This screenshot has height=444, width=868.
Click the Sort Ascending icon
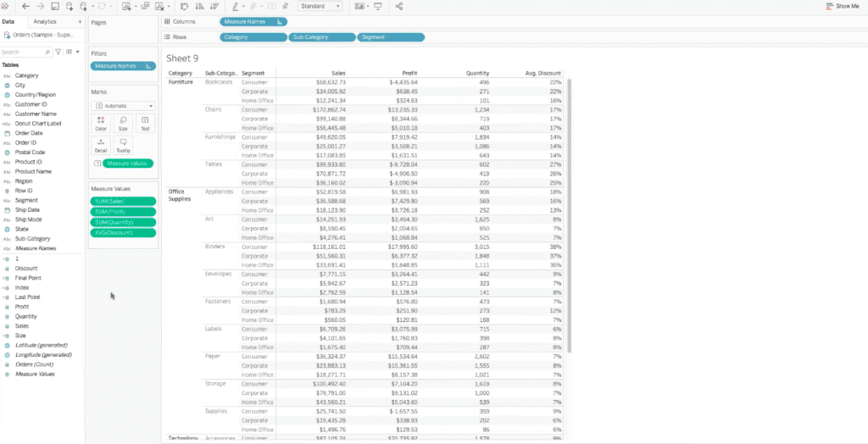coord(199,6)
